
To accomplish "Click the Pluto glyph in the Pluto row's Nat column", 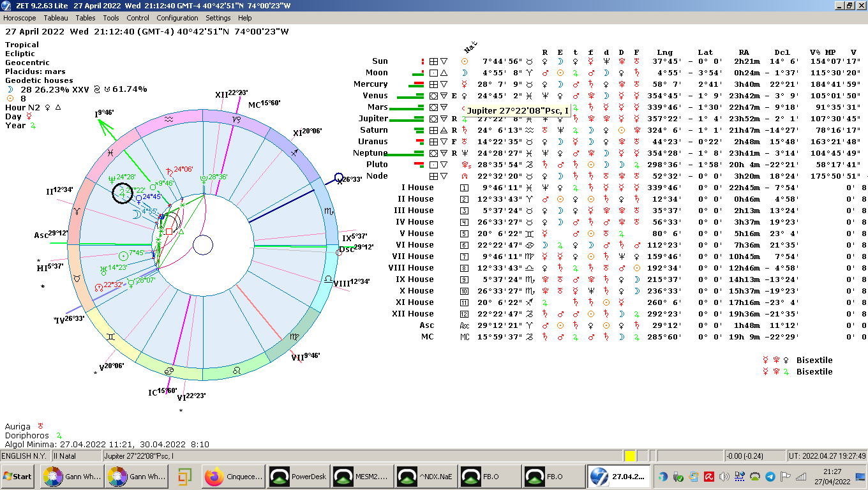I will [465, 165].
